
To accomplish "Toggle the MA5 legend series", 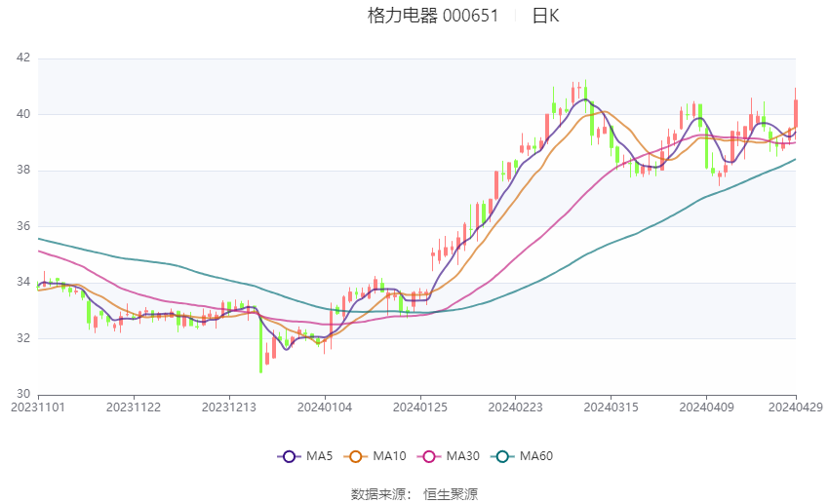I will pyautogui.click(x=305, y=456).
